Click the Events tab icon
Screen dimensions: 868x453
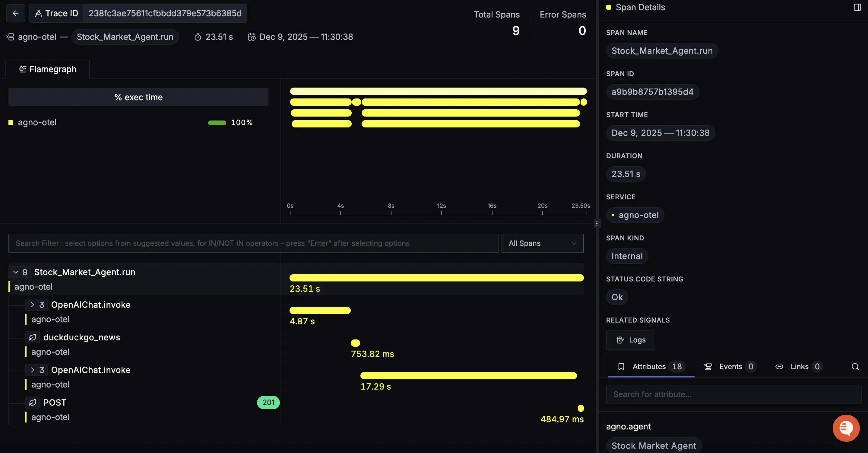[x=708, y=367]
